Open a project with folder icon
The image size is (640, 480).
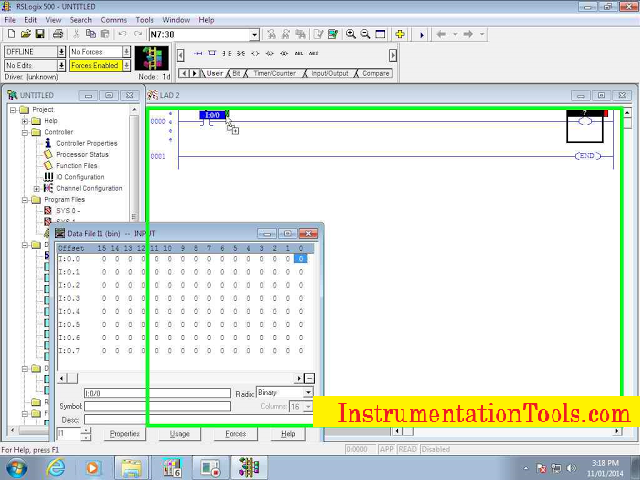point(26,34)
